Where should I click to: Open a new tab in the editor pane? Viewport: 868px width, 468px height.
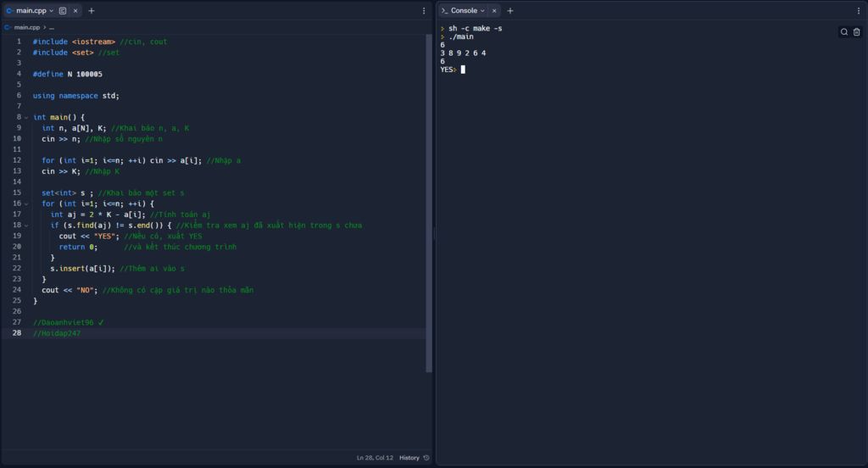[x=92, y=11]
